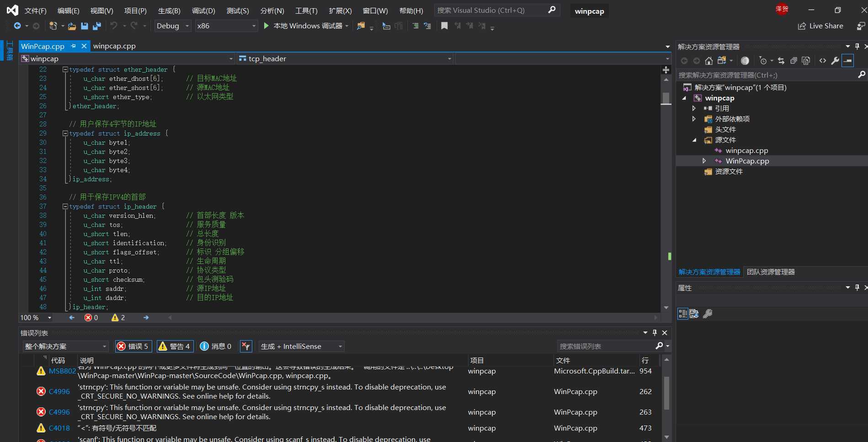
Task: Pin the Properties panel
Action: point(857,288)
